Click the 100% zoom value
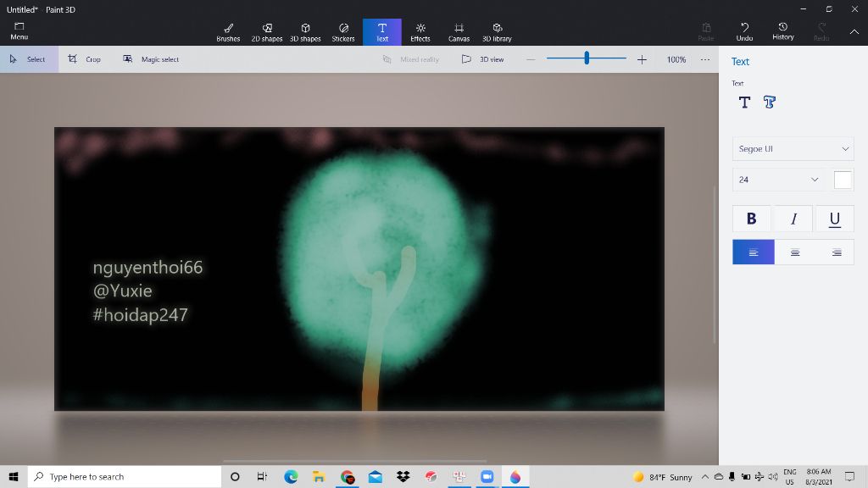The width and height of the screenshot is (868, 488). (x=676, y=59)
